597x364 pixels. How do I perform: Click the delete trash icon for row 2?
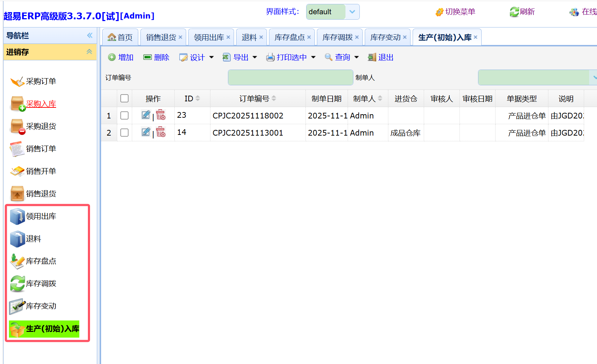[161, 132]
